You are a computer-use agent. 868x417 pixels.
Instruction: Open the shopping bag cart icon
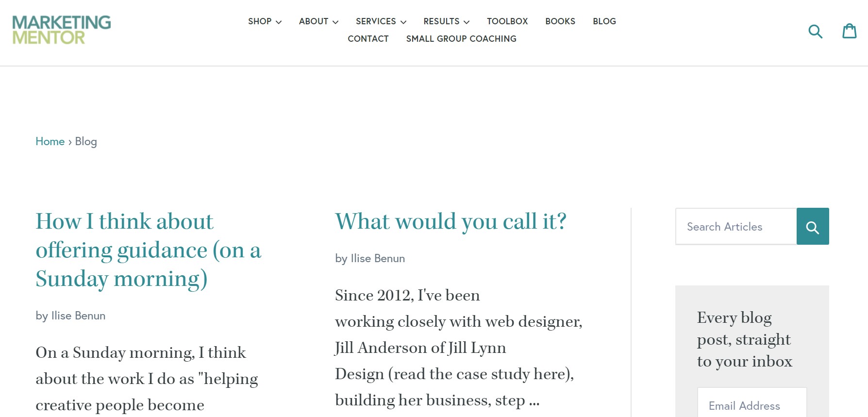click(849, 31)
